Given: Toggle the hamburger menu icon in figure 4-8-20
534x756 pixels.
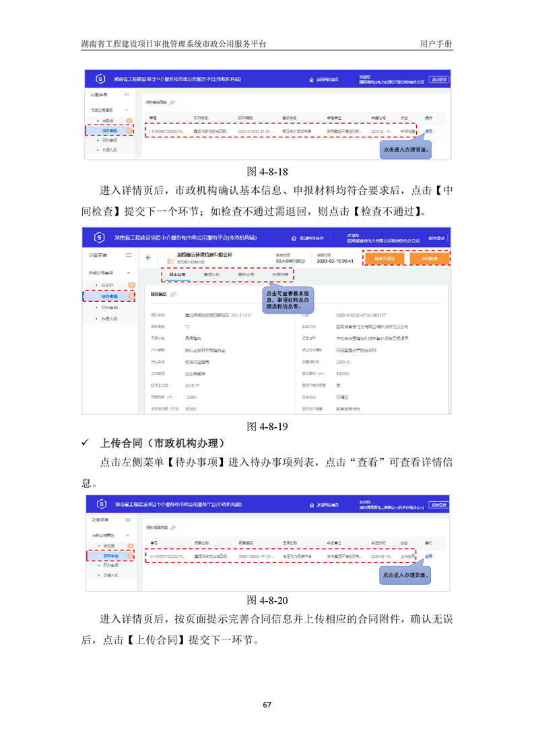Looking at the screenshot, I should pos(127,519).
